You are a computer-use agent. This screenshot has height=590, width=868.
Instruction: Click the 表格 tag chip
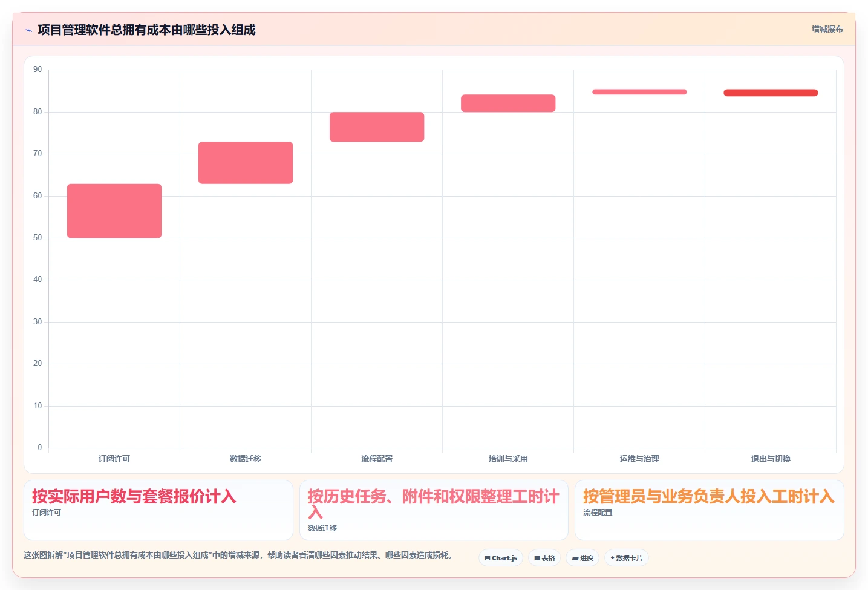pyautogui.click(x=544, y=558)
